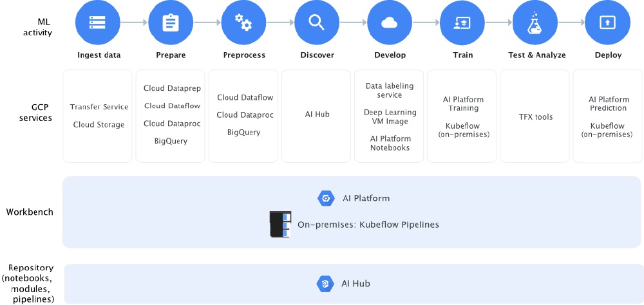Click Cloud Dataprep in Prepare box
Viewport: 644px width, 305px height.
pyautogui.click(x=172, y=88)
